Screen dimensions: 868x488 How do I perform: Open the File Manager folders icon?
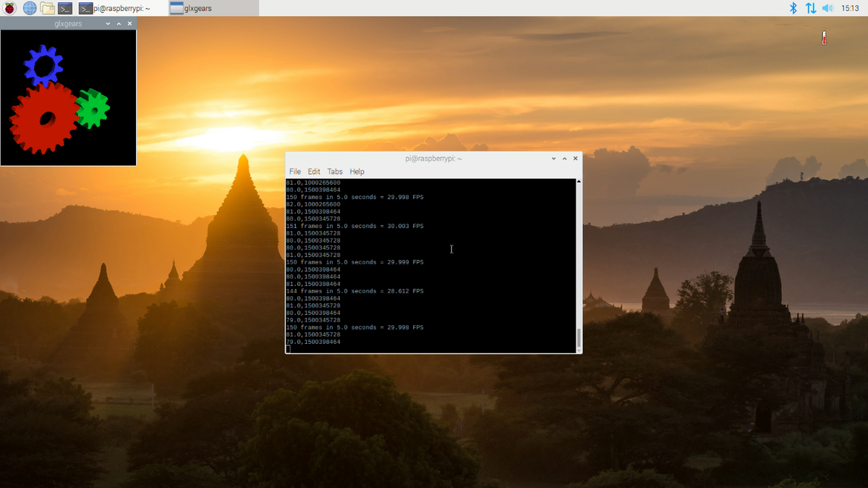coord(48,8)
